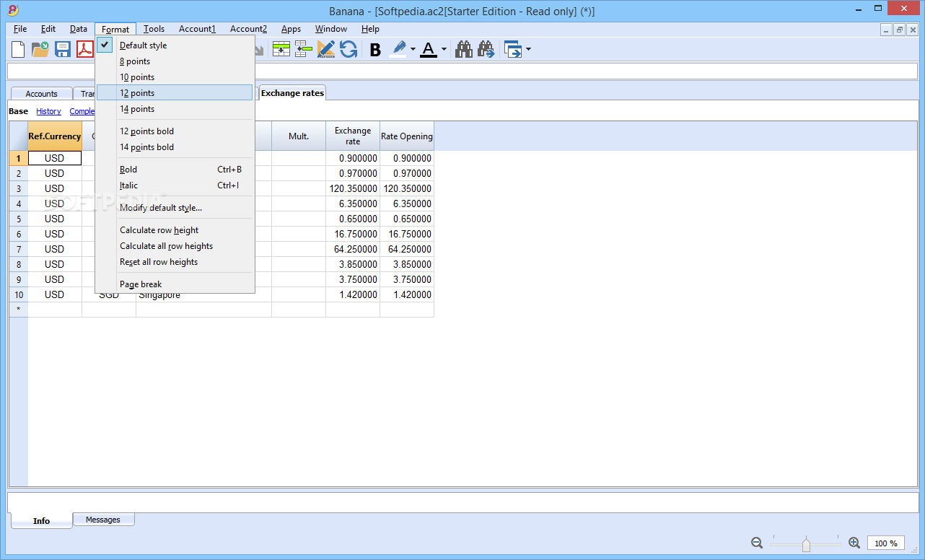The height and width of the screenshot is (560, 925).
Task: Click the delete rows icon with green arrow
Action: pos(304,50)
